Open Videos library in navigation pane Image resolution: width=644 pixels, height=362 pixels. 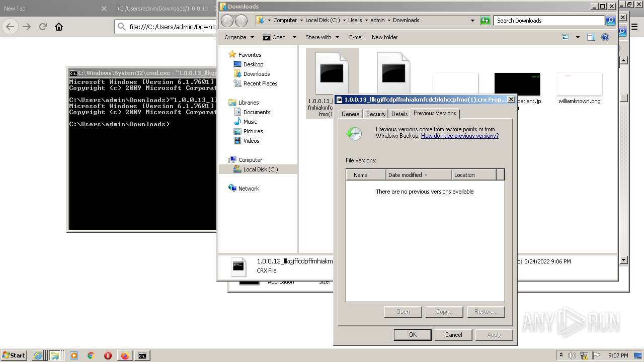[251, 141]
